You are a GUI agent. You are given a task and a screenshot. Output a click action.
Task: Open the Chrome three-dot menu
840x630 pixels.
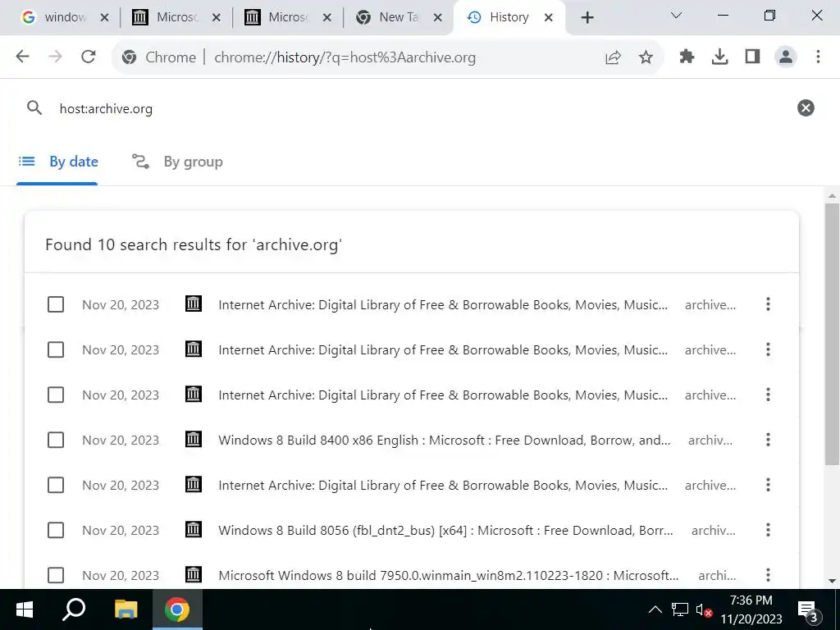tap(818, 57)
